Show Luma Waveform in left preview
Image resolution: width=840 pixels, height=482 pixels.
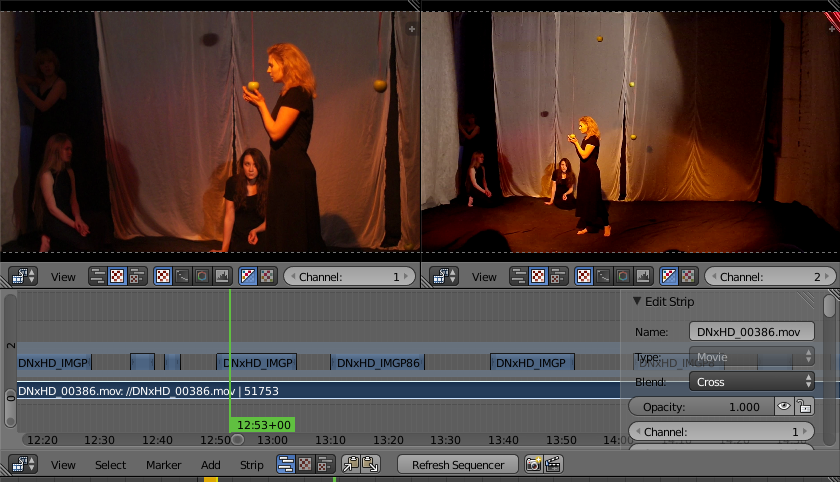click(x=182, y=276)
